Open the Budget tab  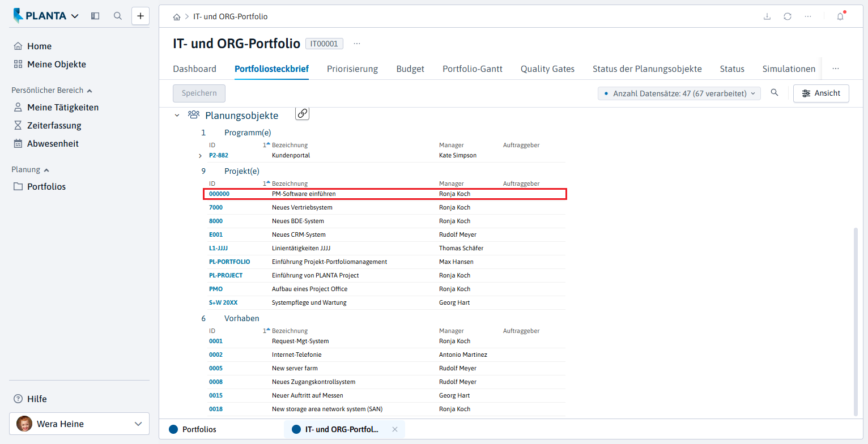pyautogui.click(x=410, y=69)
